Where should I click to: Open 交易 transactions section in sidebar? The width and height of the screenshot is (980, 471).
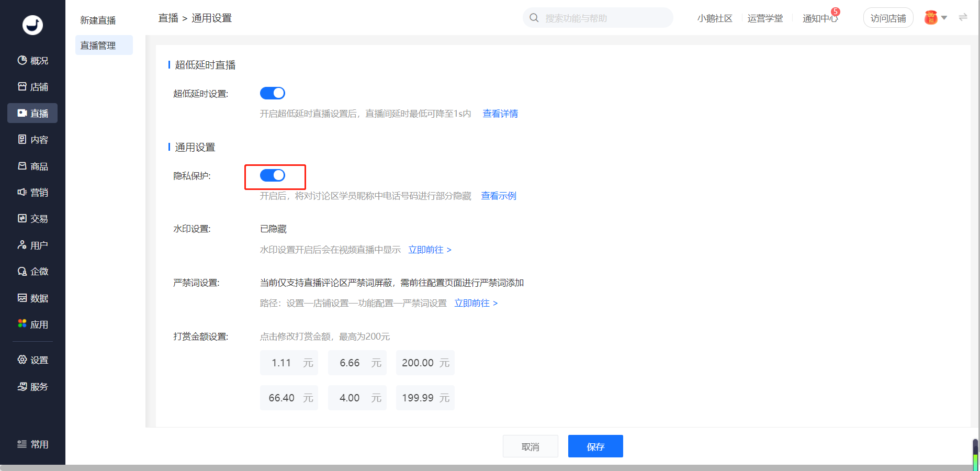[x=32, y=219]
